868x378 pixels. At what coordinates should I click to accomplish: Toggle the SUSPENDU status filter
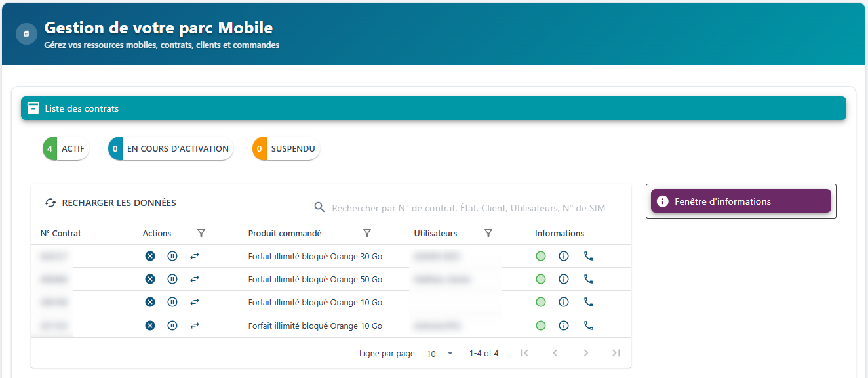tap(286, 149)
